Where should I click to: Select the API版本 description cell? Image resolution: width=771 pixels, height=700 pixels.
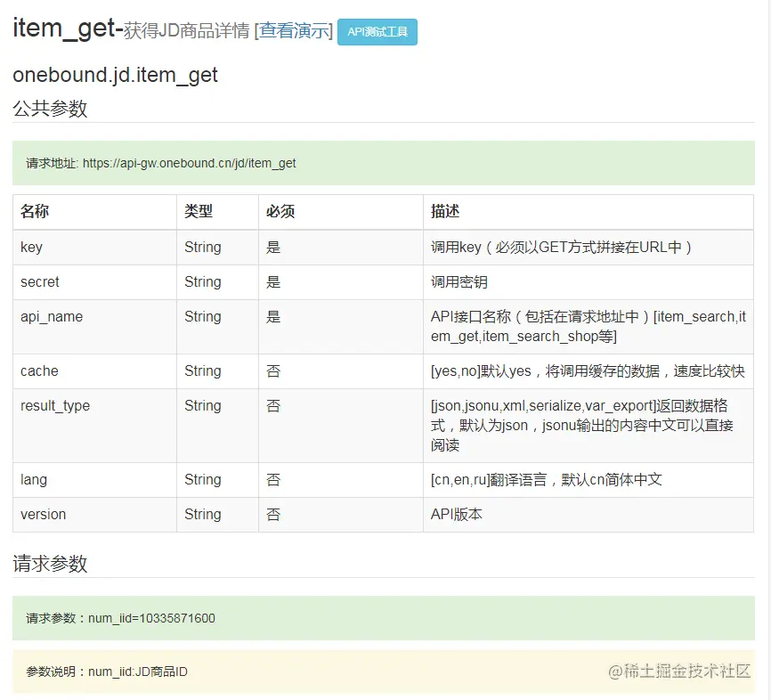coord(588,515)
